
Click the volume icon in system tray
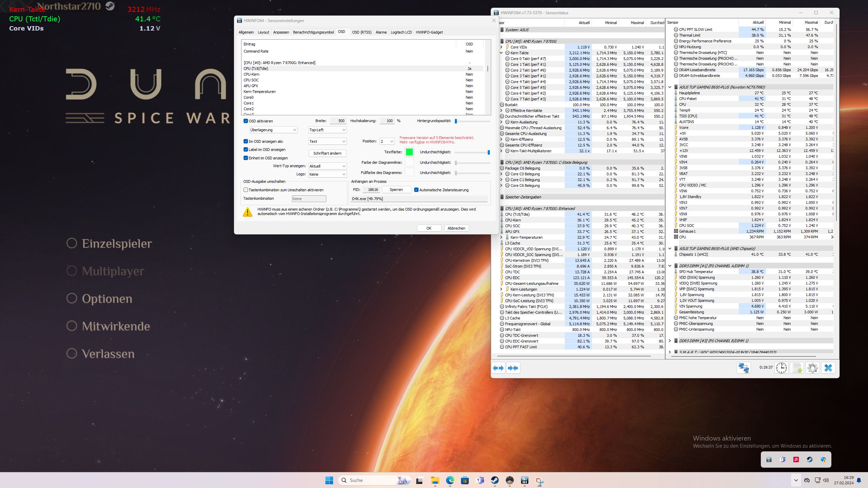tap(826, 480)
